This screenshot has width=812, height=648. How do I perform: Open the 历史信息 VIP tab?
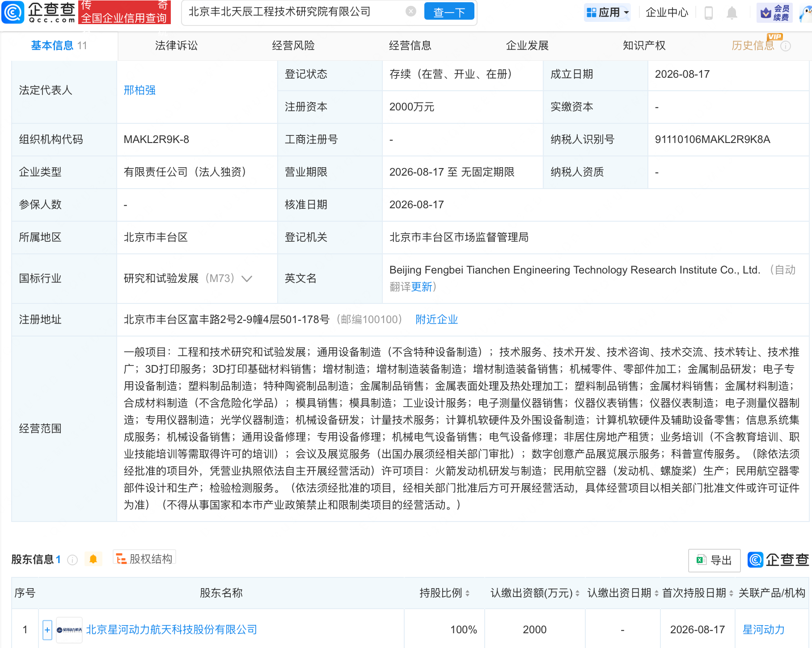coord(753,46)
